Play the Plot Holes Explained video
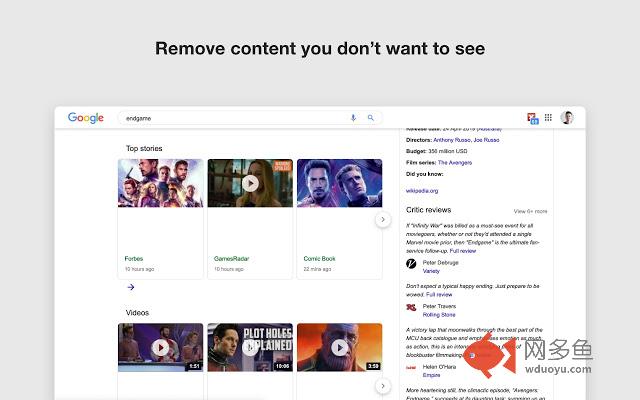The height and width of the screenshot is (400, 640). (x=250, y=347)
